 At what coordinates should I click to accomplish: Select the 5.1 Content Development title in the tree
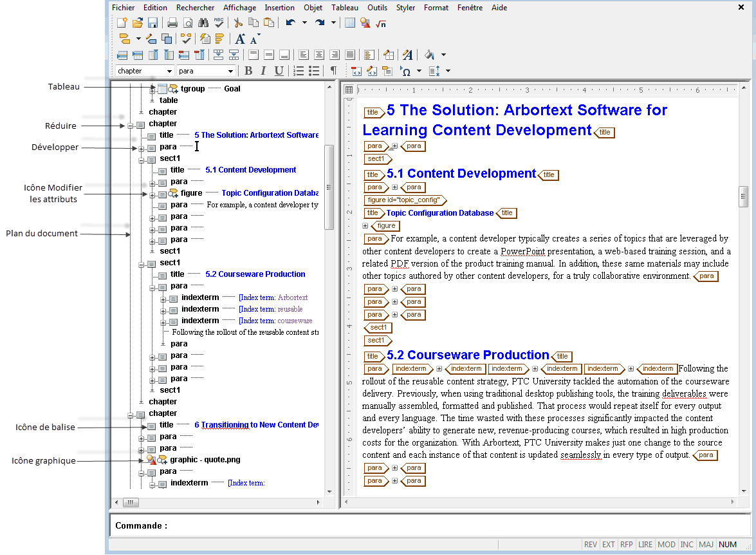tap(251, 170)
